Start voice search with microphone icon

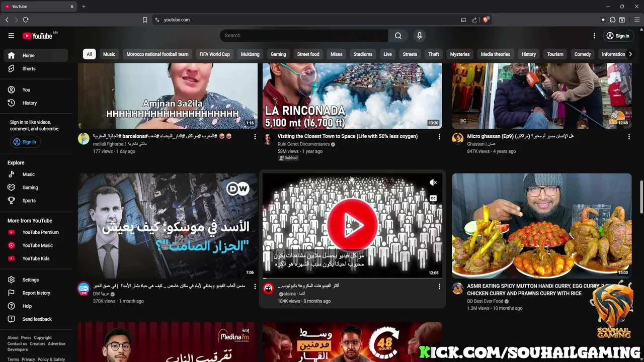click(419, 36)
